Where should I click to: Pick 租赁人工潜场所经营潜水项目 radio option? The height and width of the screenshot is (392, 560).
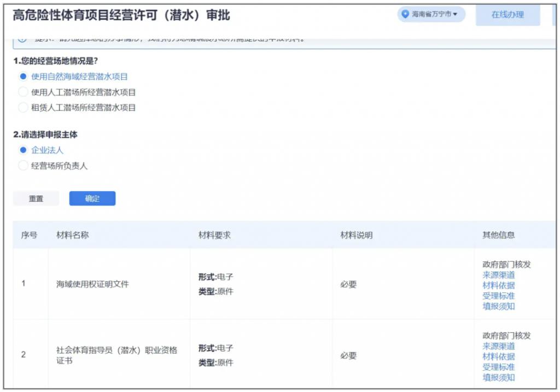pyautogui.click(x=23, y=108)
